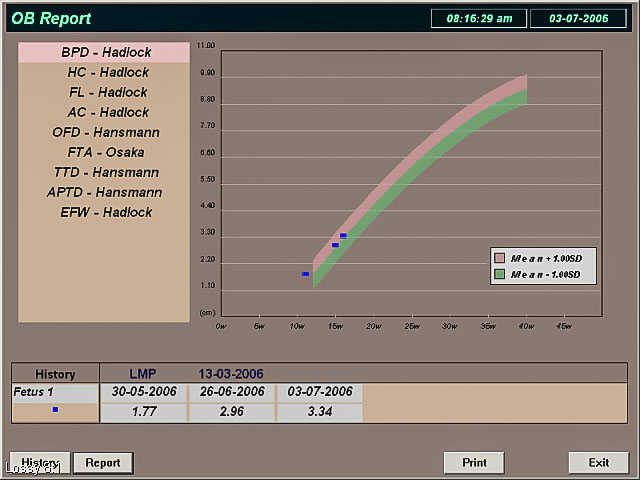Screen dimensions: 640x480
Task: Choose FL - Hadlock growth chart
Action: pyautogui.click(x=103, y=92)
